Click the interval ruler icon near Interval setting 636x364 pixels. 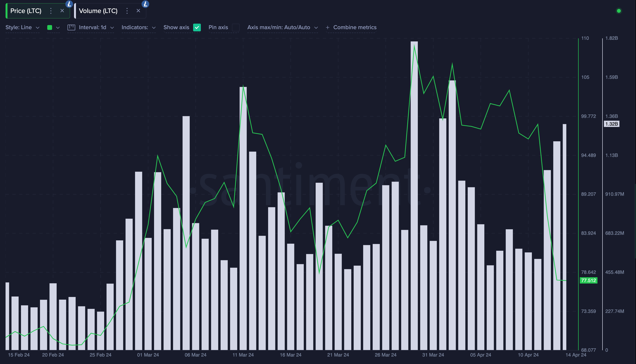coord(71,27)
